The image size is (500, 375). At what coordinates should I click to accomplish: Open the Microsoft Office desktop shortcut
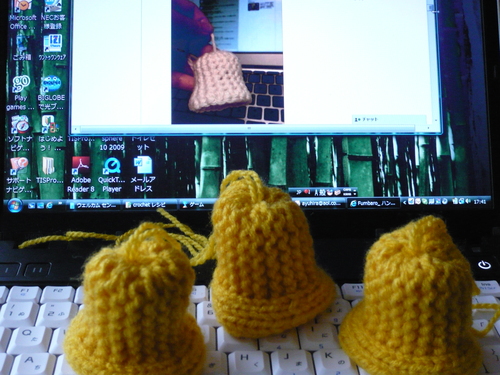pos(22,14)
